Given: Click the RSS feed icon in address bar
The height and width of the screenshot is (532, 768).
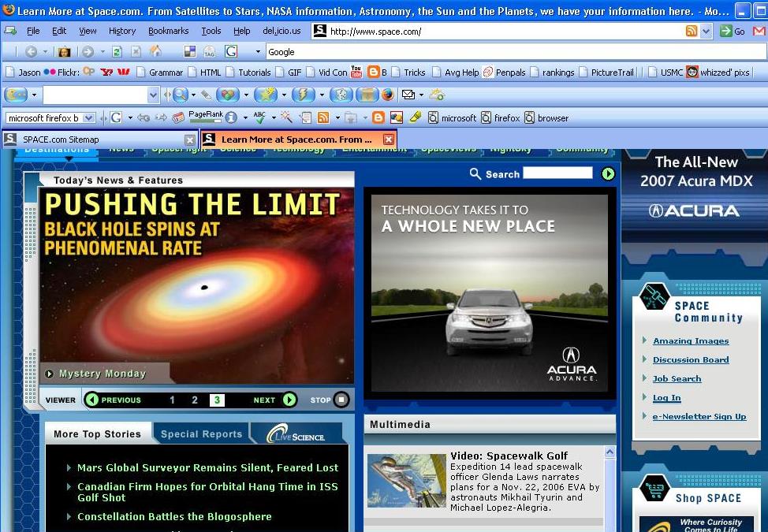Looking at the screenshot, I should 692,32.
